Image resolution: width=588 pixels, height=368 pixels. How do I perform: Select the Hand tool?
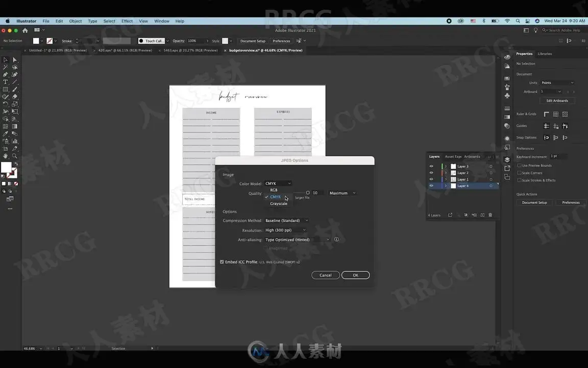click(5, 156)
